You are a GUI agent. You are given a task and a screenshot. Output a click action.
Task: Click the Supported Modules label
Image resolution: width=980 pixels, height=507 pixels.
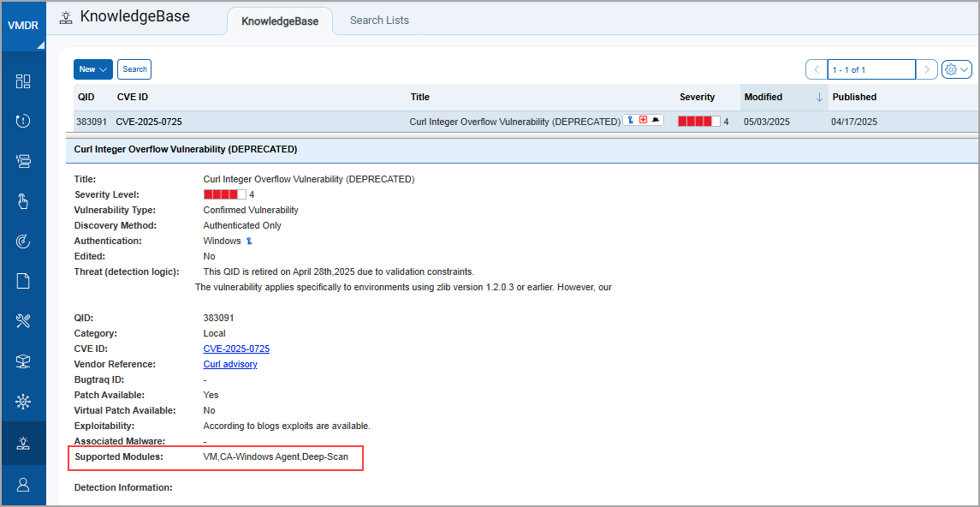[x=119, y=456]
